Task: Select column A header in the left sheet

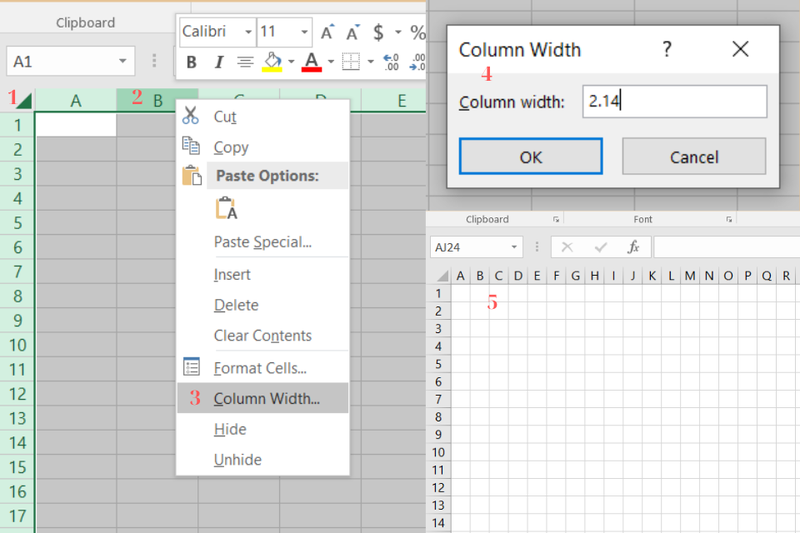Action: (x=76, y=100)
